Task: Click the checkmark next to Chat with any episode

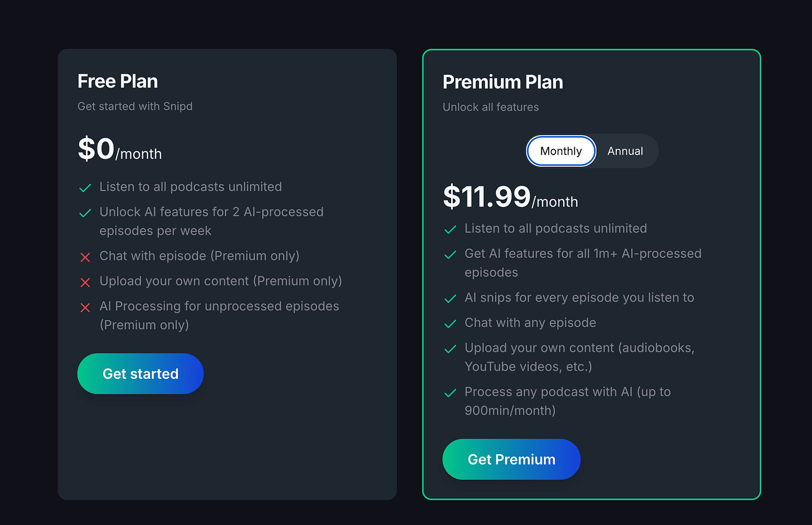Action: [450, 324]
